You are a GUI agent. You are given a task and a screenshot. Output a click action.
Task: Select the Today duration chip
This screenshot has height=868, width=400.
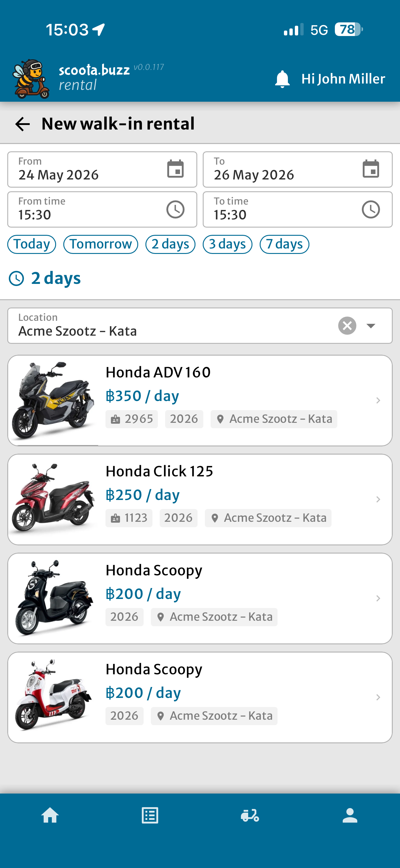pyautogui.click(x=32, y=244)
